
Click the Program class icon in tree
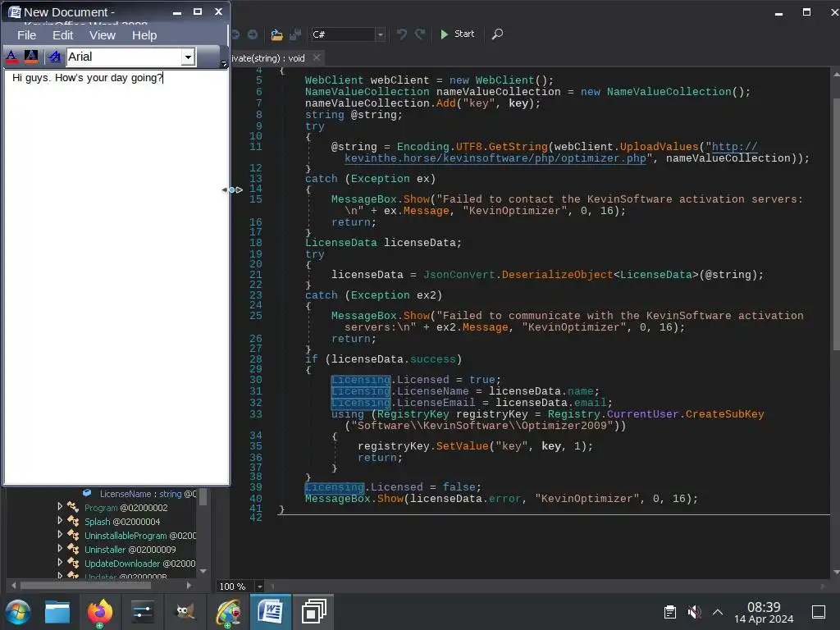[x=73, y=507]
